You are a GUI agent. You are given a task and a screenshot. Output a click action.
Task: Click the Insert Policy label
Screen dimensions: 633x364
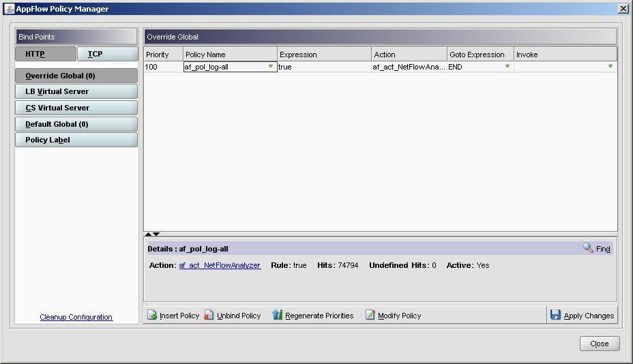tap(179, 316)
